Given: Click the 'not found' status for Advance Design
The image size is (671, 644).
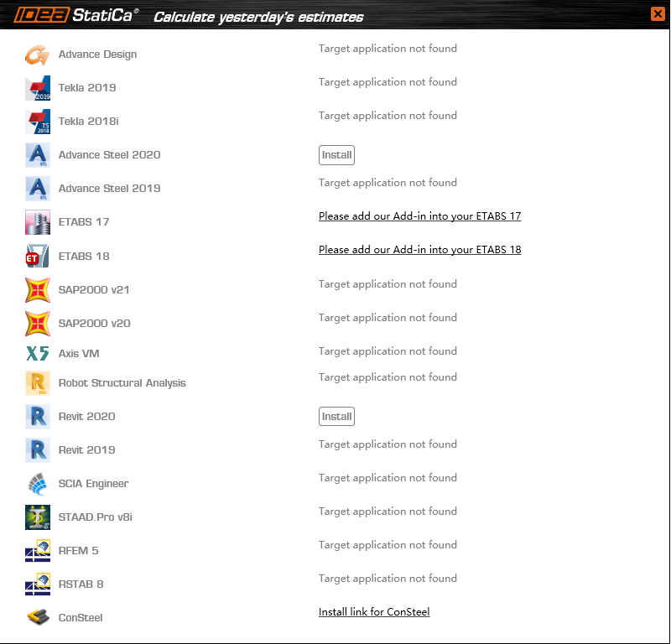Looking at the screenshot, I should 388,49.
